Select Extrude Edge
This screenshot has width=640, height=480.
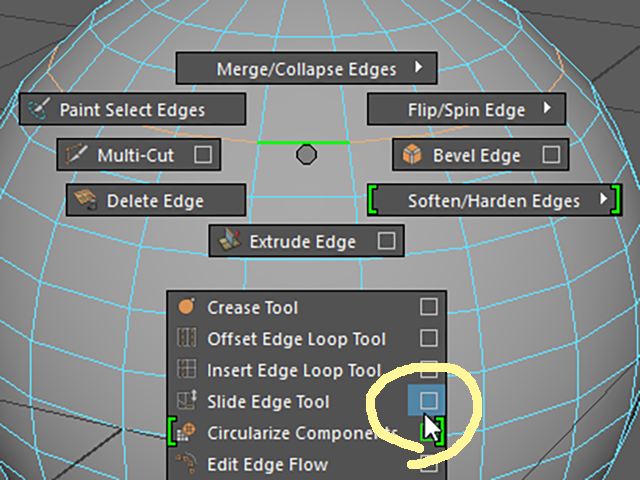point(306,241)
